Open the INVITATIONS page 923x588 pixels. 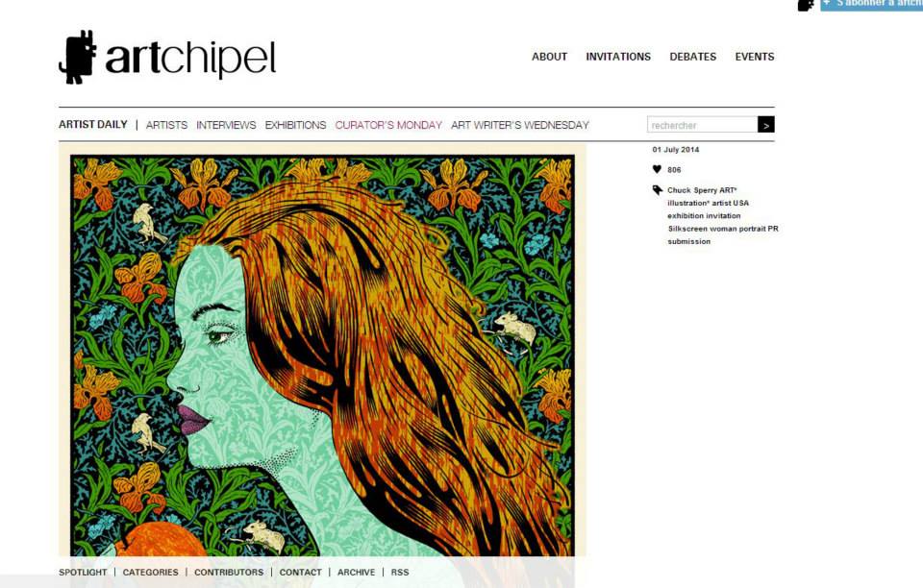click(x=618, y=57)
